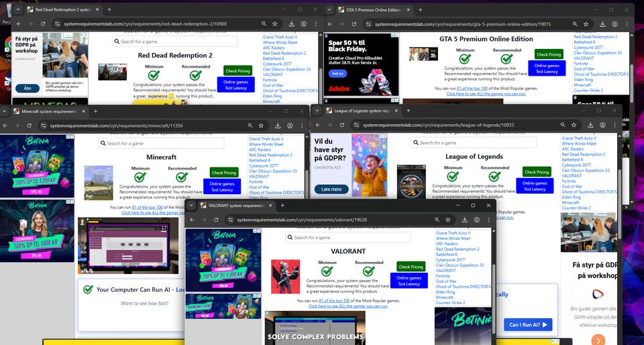Screen dimensions: 644x345
Task: View site information in Red Dead Redemption window
Action: pyautogui.click(x=45, y=23)
